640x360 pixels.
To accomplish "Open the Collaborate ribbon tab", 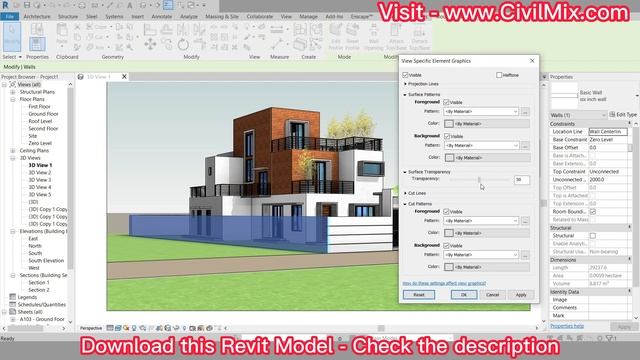I will pyautogui.click(x=260, y=17).
